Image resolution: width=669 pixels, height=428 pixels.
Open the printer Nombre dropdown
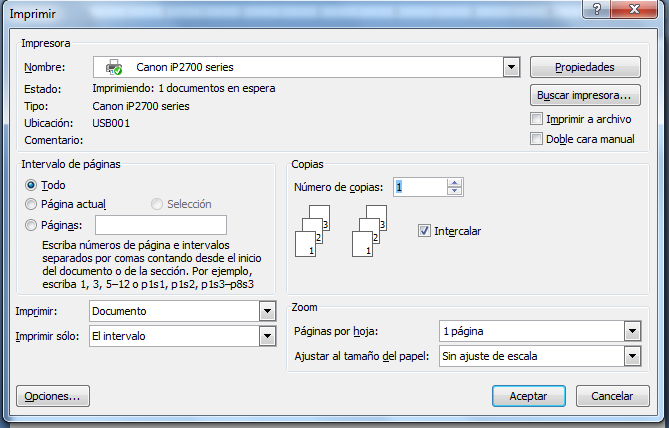click(x=512, y=67)
